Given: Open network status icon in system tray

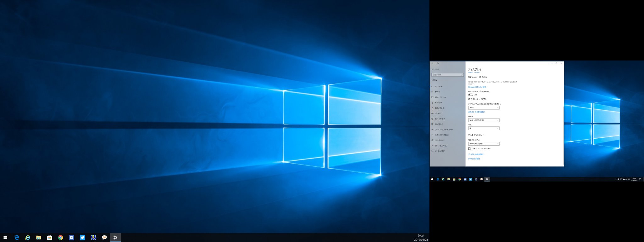Looking at the screenshot, I should 621,179.
